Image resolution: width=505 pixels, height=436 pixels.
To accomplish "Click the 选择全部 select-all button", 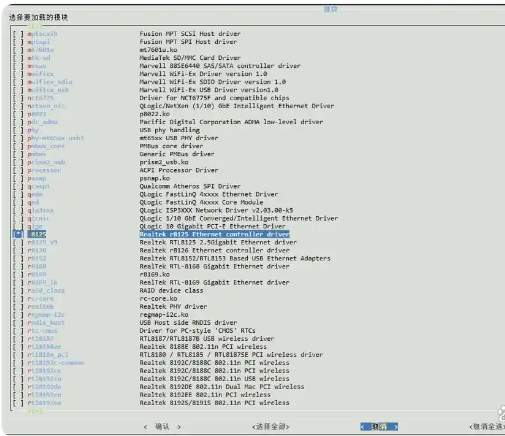I will [x=271, y=426].
